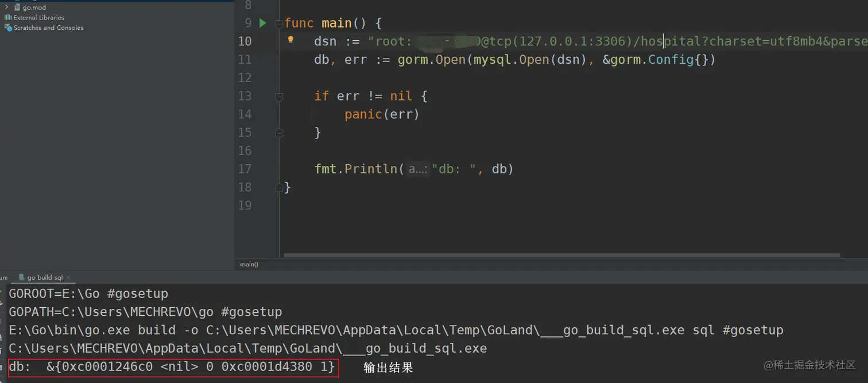This screenshot has height=383, width=868.
Task: Click line number 19 in the gutter
Action: [x=245, y=206]
